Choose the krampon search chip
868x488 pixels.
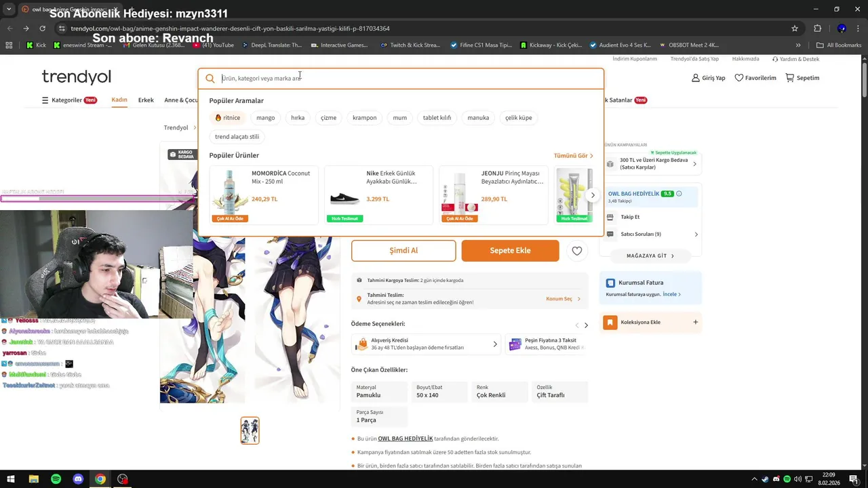click(365, 118)
